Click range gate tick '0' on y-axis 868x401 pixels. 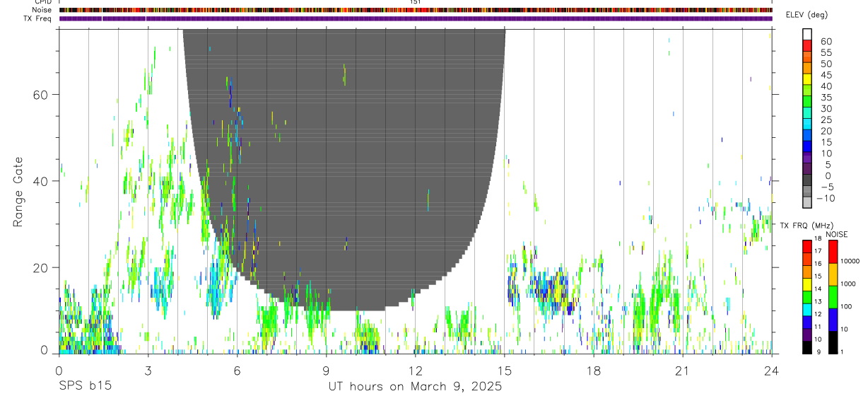coord(44,349)
